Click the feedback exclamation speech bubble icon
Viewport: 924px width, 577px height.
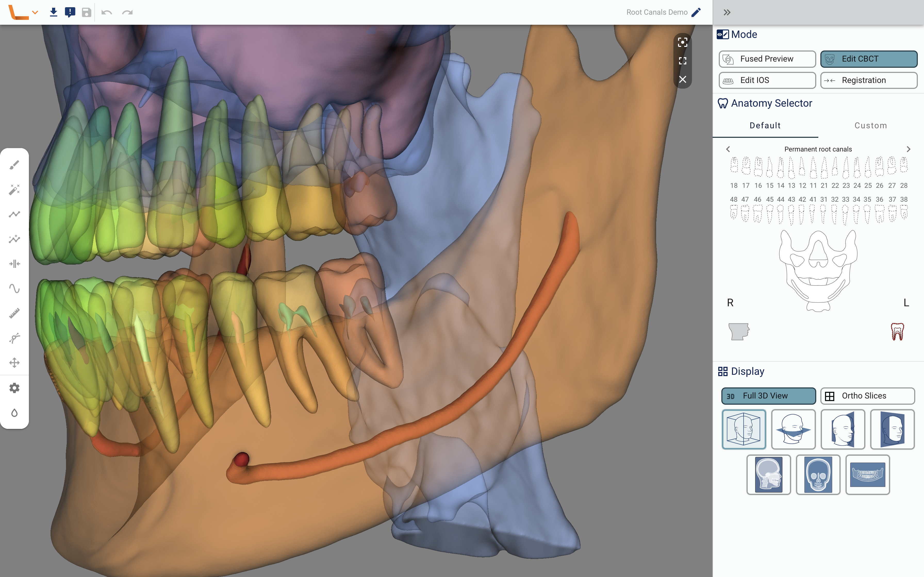coord(70,12)
